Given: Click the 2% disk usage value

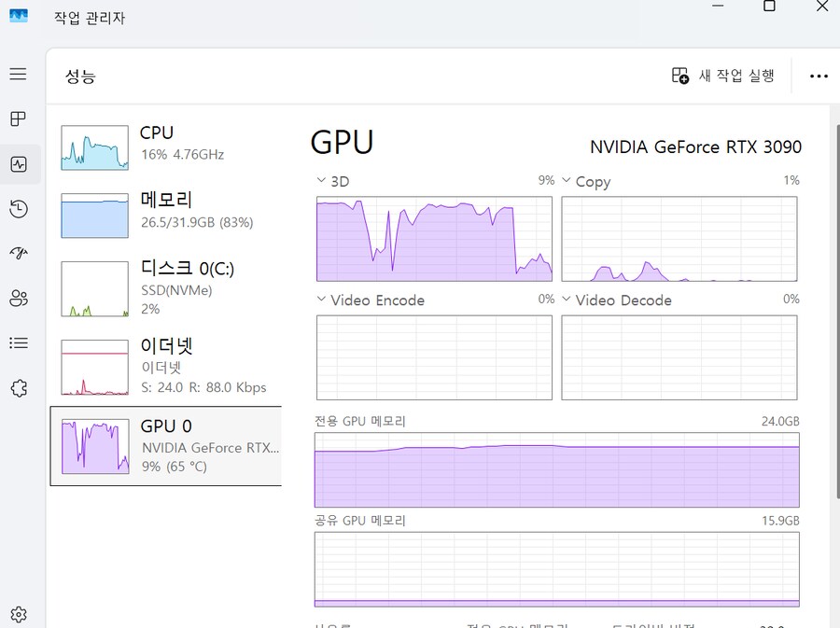Looking at the screenshot, I should (150, 309).
